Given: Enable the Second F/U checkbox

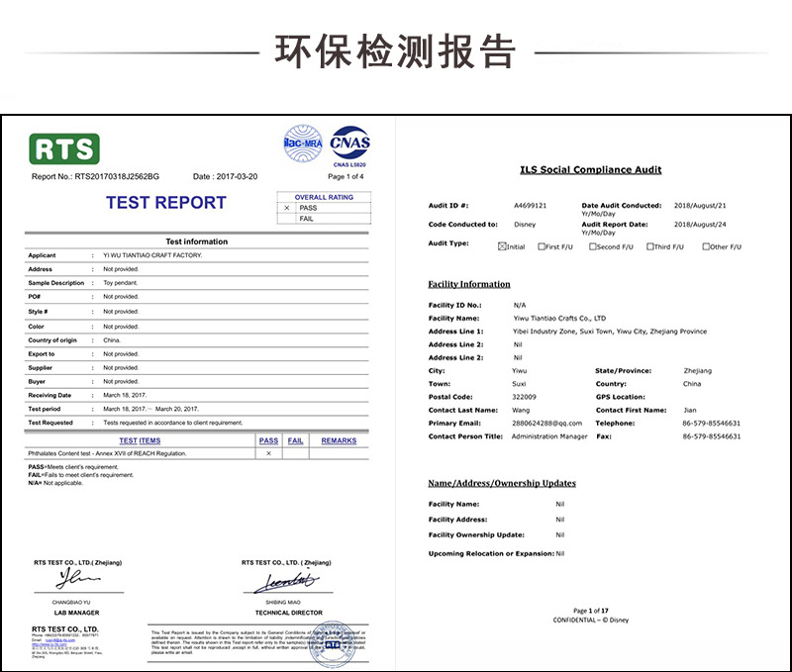Looking at the screenshot, I should (x=594, y=245).
